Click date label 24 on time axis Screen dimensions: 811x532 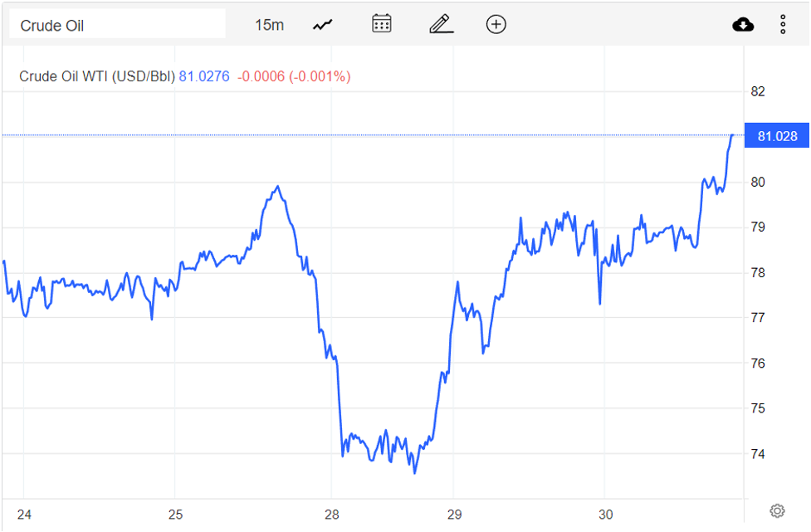point(24,515)
